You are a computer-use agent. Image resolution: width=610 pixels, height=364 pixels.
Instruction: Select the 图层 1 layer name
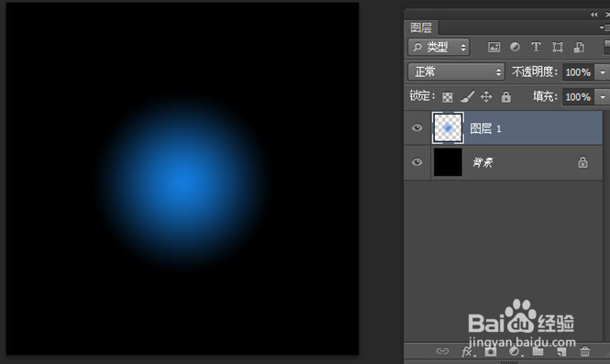click(x=485, y=128)
